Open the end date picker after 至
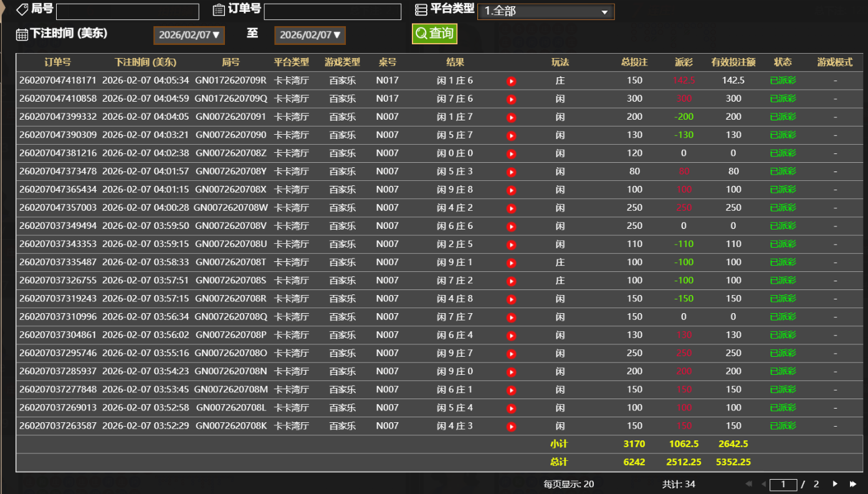 310,36
